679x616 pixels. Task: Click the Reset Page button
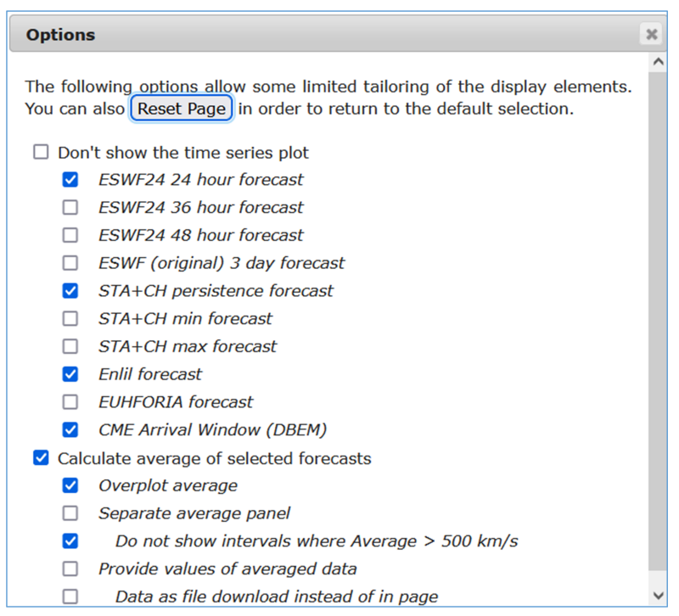(182, 109)
